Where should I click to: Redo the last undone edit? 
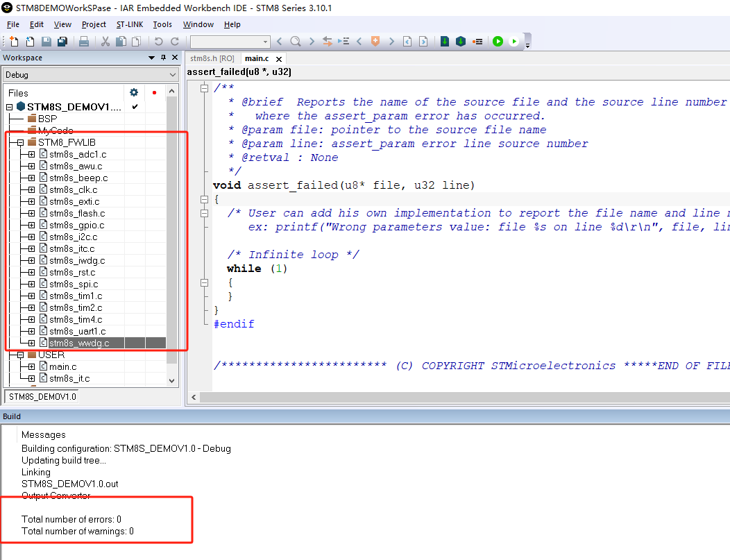pyautogui.click(x=175, y=42)
